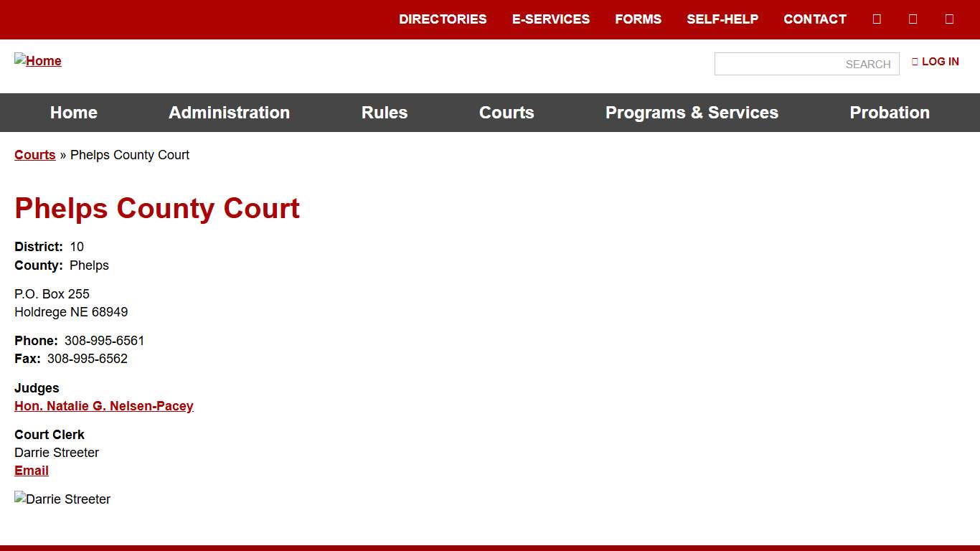Open the SELF-HELP menu

click(x=722, y=19)
